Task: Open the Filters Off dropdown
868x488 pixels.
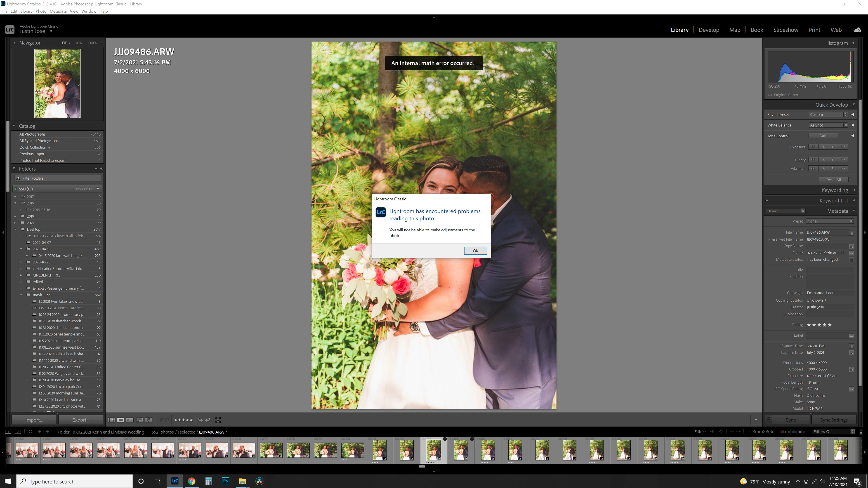Action: 833,432
